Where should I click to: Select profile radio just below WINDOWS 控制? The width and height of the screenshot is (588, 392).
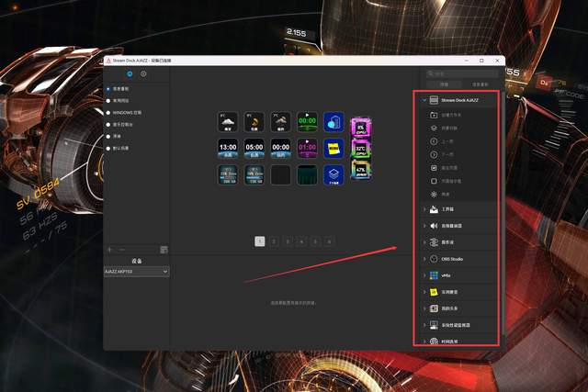[x=108, y=125]
